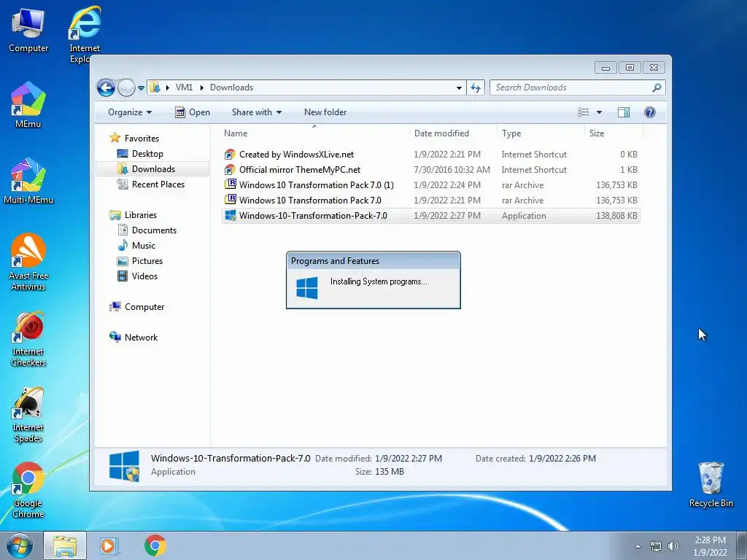Image resolution: width=747 pixels, height=560 pixels.
Task: Click the application icon in details pane
Action: pyautogui.click(x=124, y=466)
